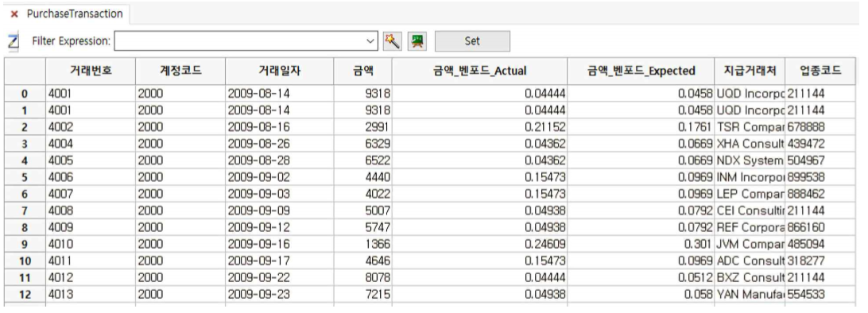Click Expected value cell 0.058
The image size is (868, 313).
pyautogui.click(x=641, y=294)
